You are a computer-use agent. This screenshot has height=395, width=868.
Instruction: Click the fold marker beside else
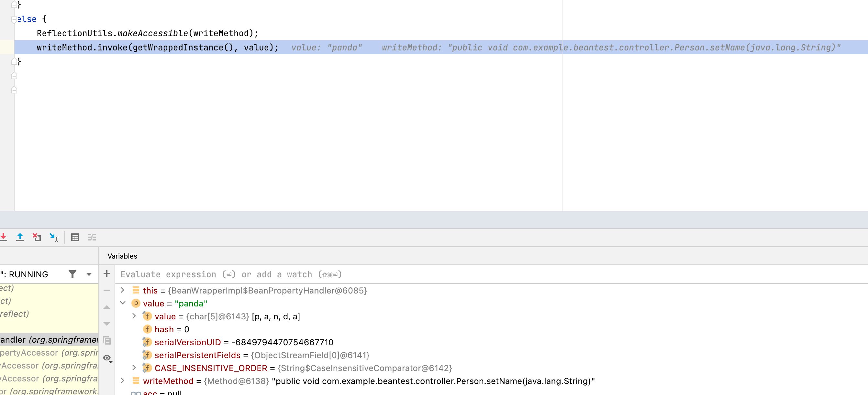14,19
